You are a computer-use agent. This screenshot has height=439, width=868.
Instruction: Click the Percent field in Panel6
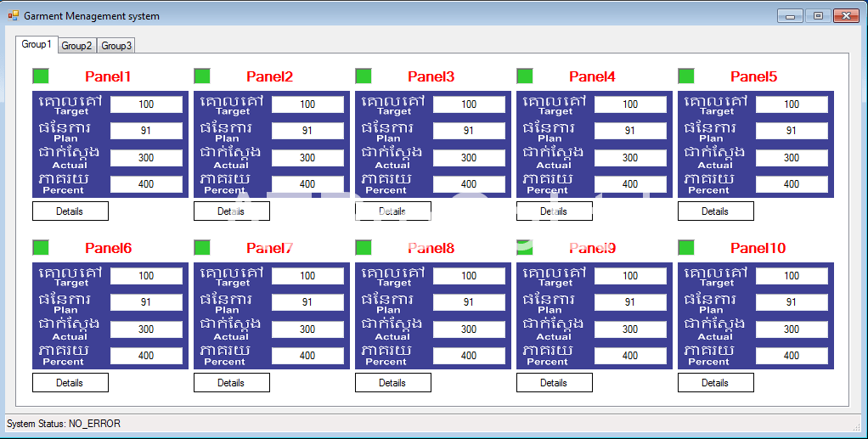[x=146, y=356]
